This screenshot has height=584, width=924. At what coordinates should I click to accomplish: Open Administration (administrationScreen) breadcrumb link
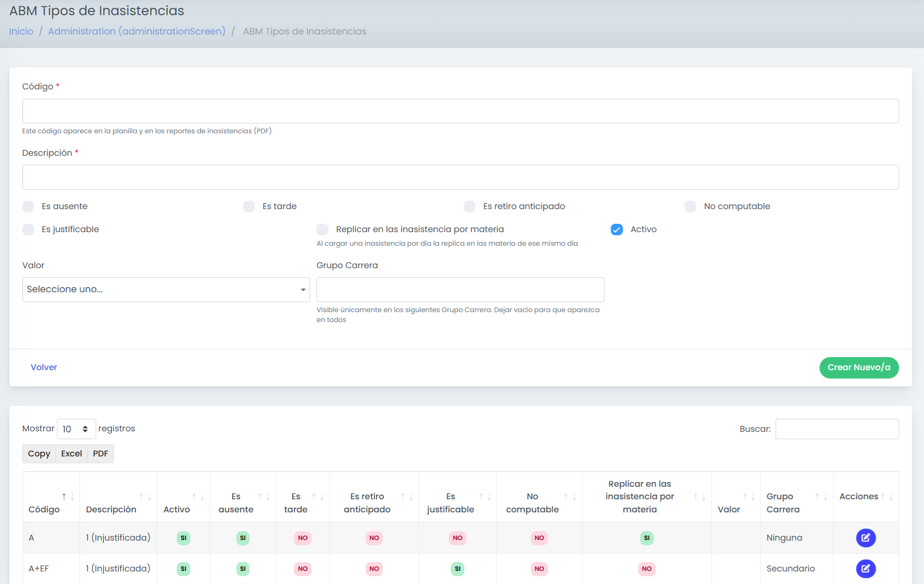136,31
